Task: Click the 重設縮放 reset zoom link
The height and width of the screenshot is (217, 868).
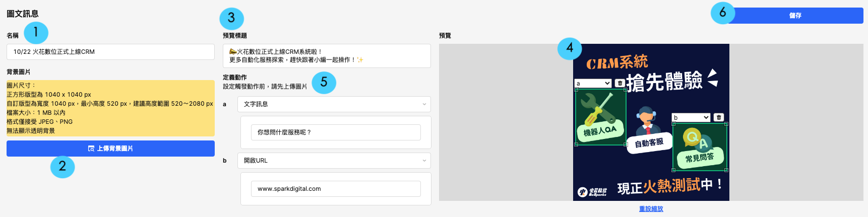Action: click(x=651, y=209)
